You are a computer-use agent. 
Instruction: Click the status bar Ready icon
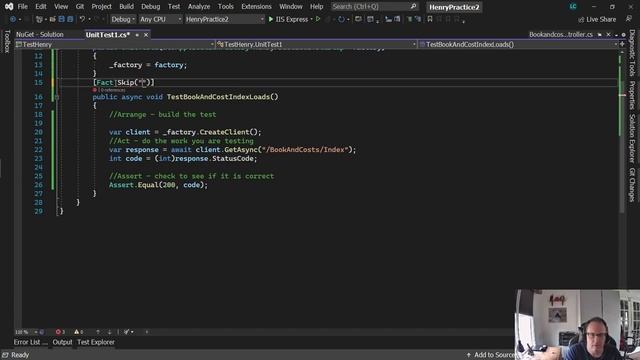[x=5, y=355]
